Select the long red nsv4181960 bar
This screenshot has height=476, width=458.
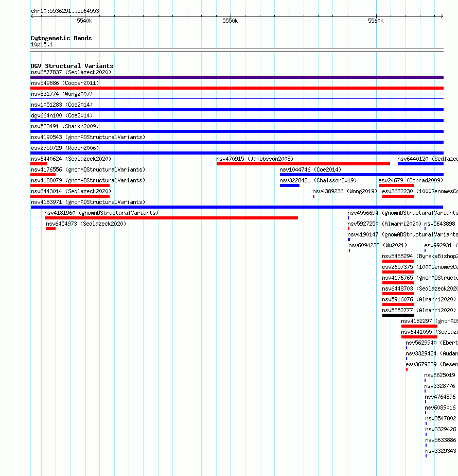(x=171, y=218)
